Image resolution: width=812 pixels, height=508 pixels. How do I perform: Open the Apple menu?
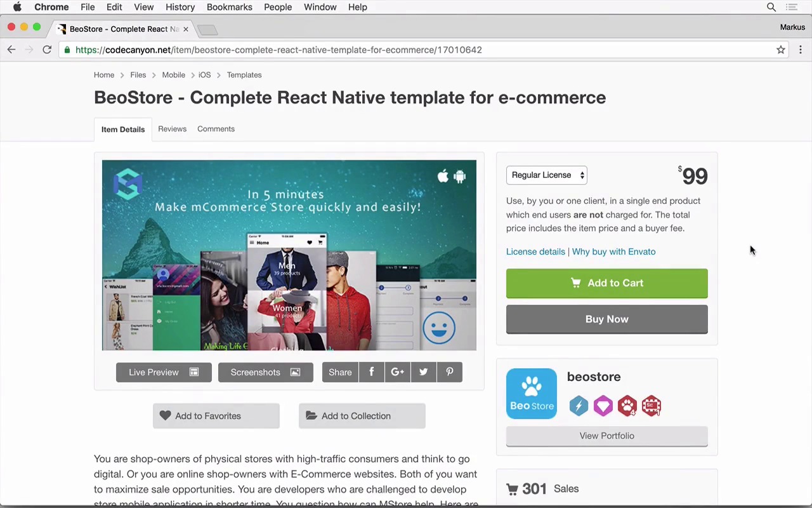[x=17, y=7]
